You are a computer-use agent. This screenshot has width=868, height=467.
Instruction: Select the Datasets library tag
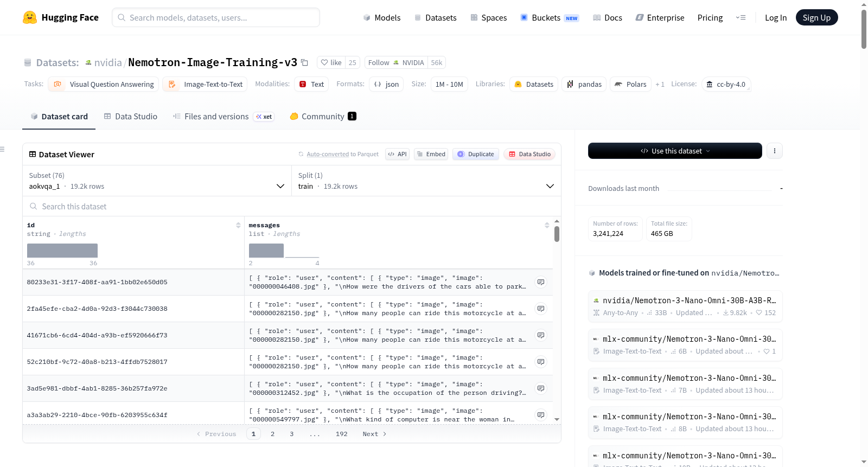click(x=534, y=84)
